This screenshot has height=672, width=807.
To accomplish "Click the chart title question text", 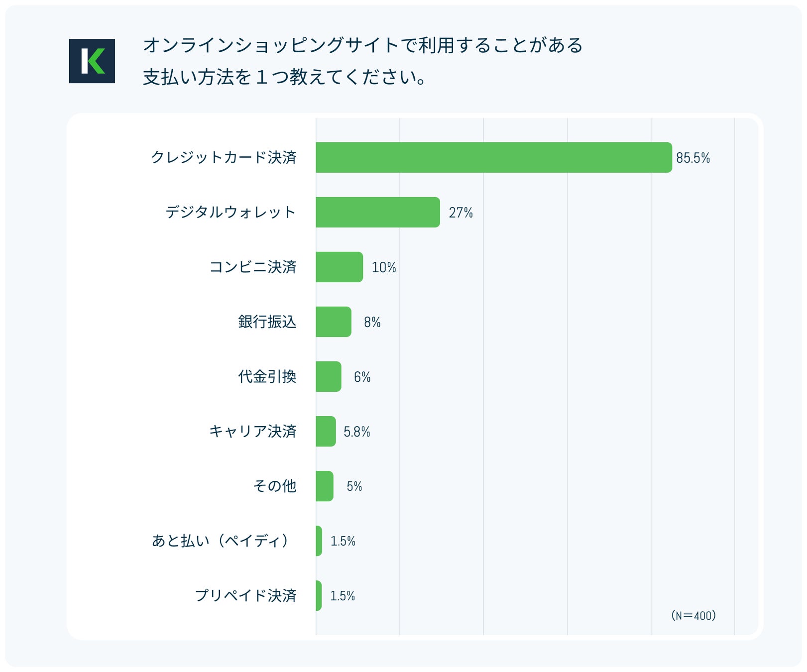I will pos(362,61).
